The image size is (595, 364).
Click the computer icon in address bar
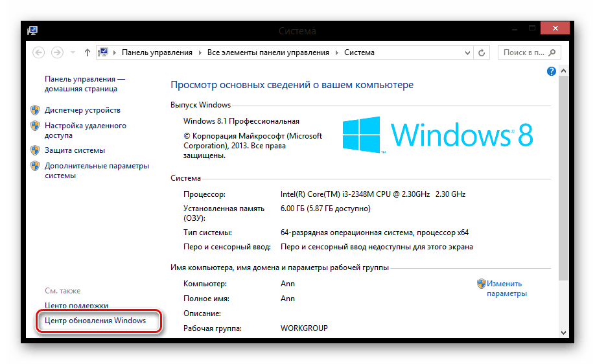coord(103,52)
